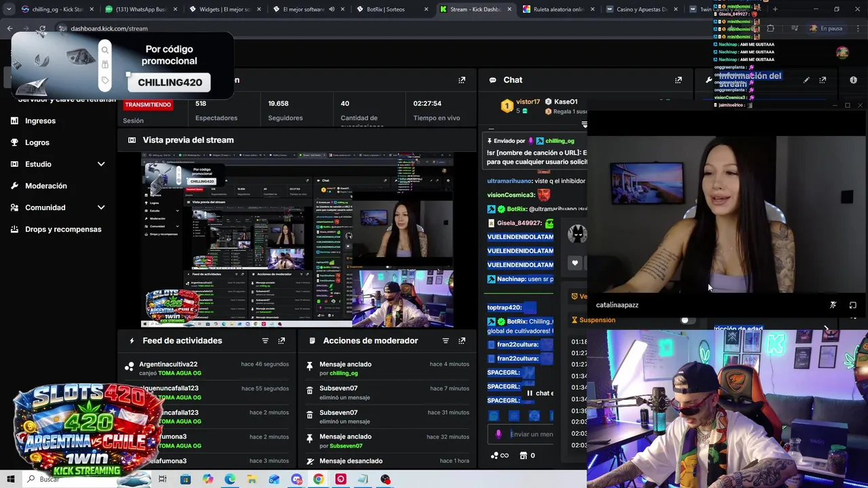Pop out the Feed de actividades panel
Image resolution: width=868 pixels, height=488 pixels.
click(x=281, y=341)
